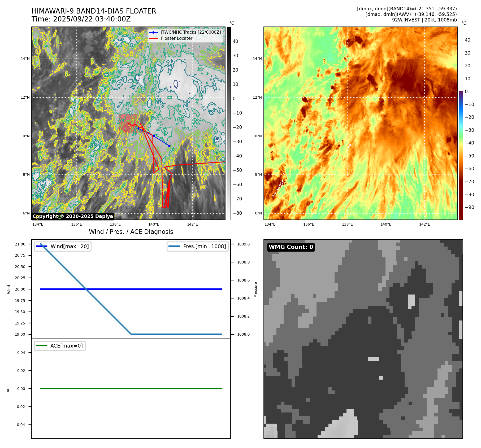
Task: Click the 92W.INVEST 20kt 1008mb label
Action: pos(424,20)
